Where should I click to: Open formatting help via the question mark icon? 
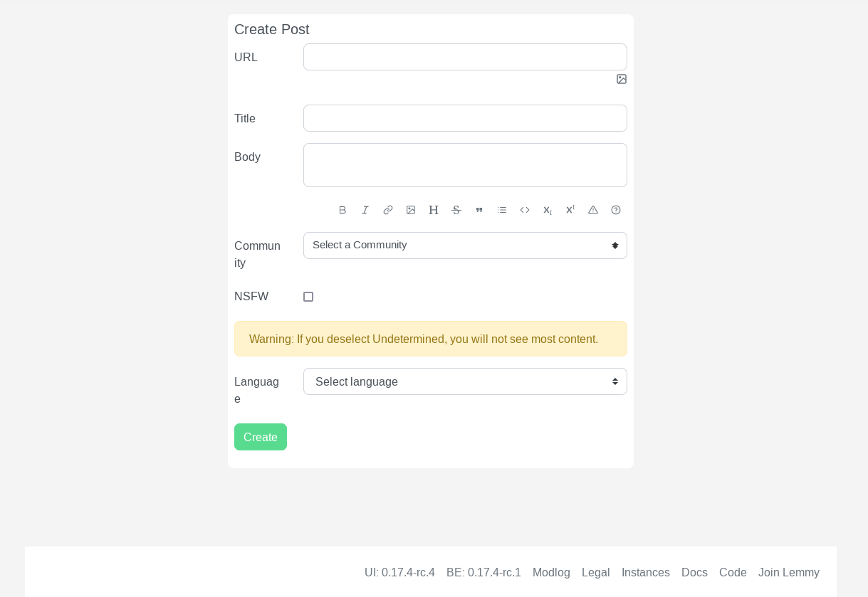pos(616,210)
